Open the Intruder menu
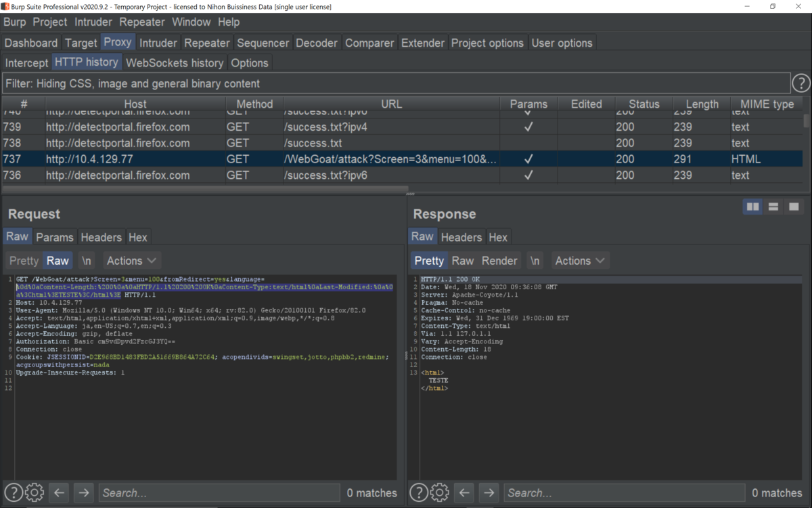Viewport: 812px width, 508px height. [x=93, y=22]
